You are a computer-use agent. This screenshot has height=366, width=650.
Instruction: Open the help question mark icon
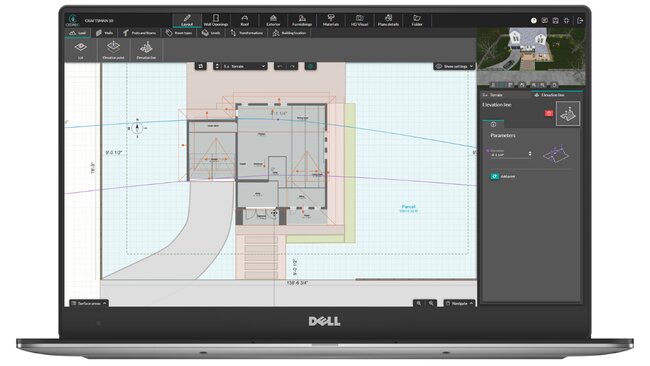[534, 20]
